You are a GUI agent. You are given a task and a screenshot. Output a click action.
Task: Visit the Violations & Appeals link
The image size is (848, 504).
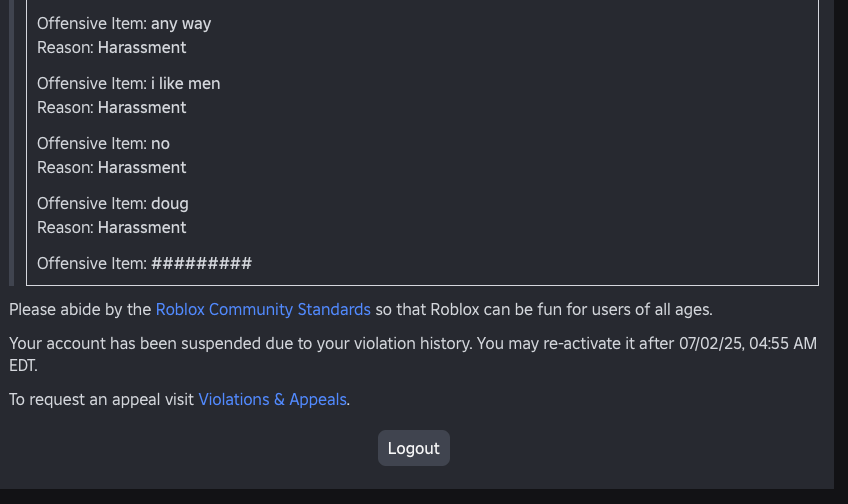point(273,399)
